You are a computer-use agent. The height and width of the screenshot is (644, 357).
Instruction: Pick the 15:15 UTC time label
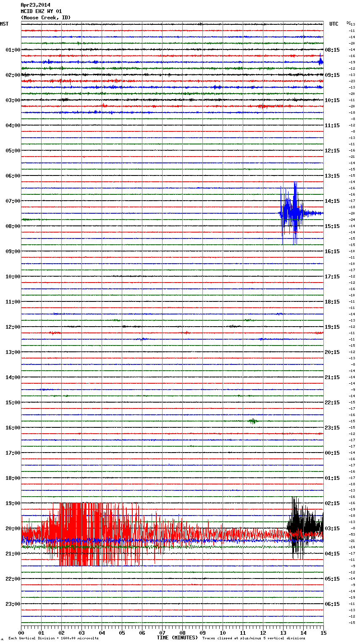point(332,226)
